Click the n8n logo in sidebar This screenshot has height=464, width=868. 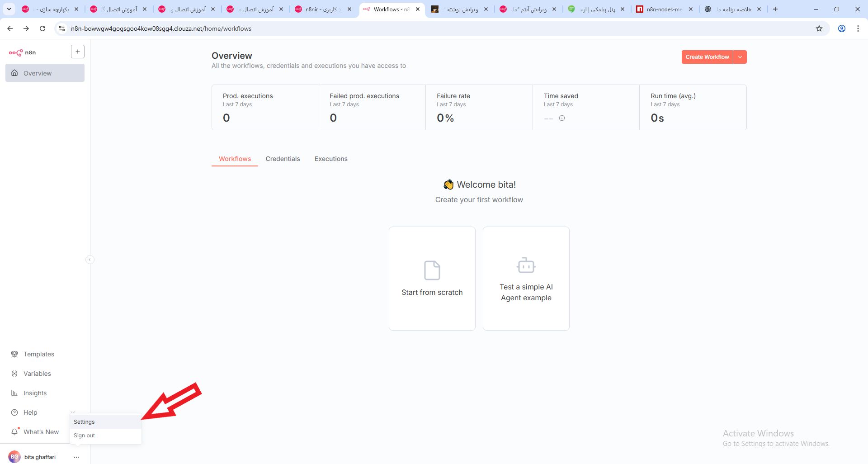(x=22, y=52)
